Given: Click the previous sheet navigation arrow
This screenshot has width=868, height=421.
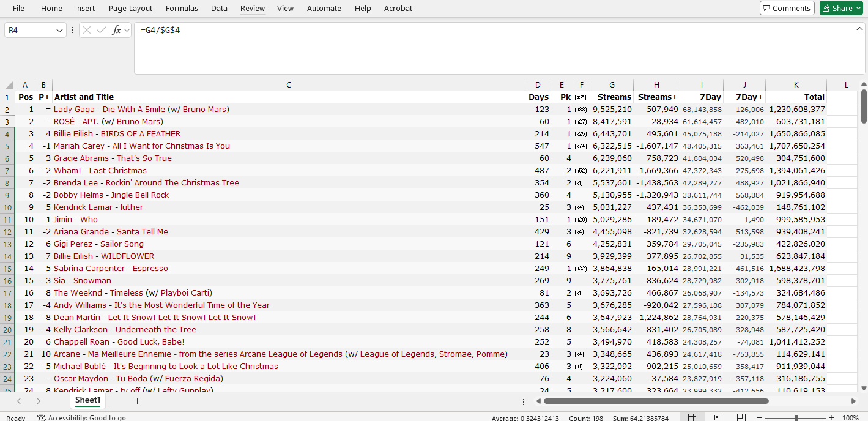Looking at the screenshot, I should pos(19,401).
